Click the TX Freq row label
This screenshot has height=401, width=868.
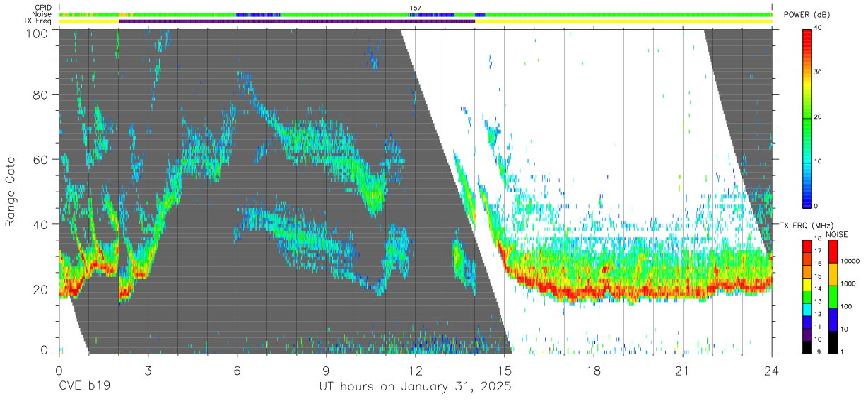tap(38, 21)
